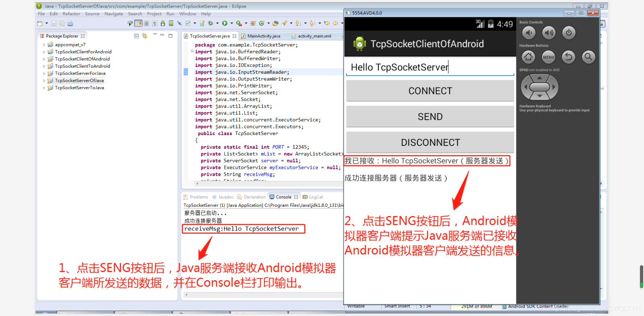Click the DISCONNECT button in emulator

430,142
